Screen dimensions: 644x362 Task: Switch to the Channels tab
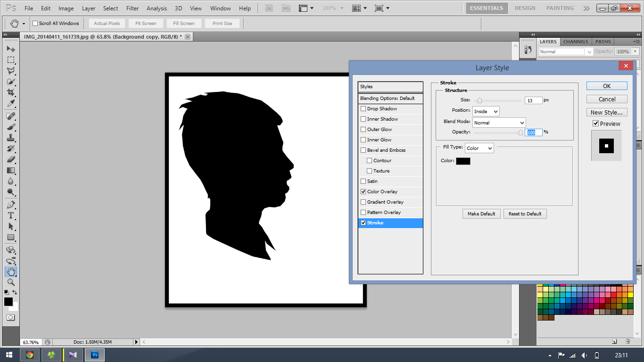click(x=575, y=41)
